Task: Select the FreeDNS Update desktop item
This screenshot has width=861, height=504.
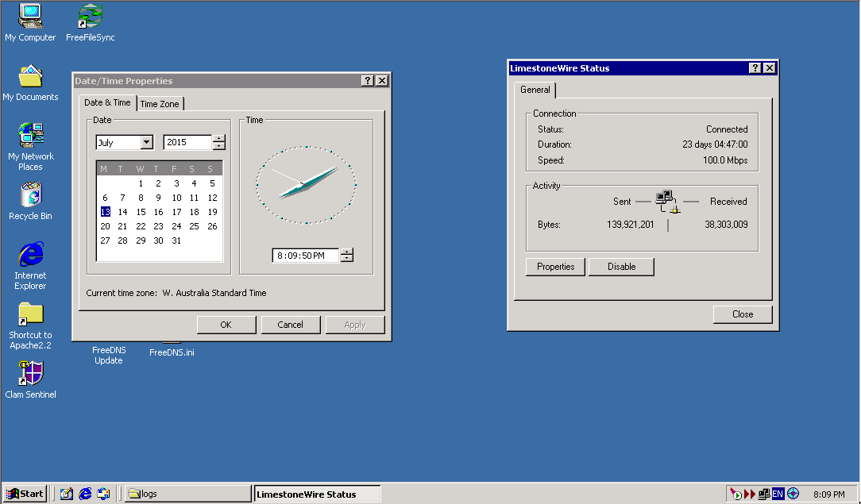Action: tap(109, 355)
